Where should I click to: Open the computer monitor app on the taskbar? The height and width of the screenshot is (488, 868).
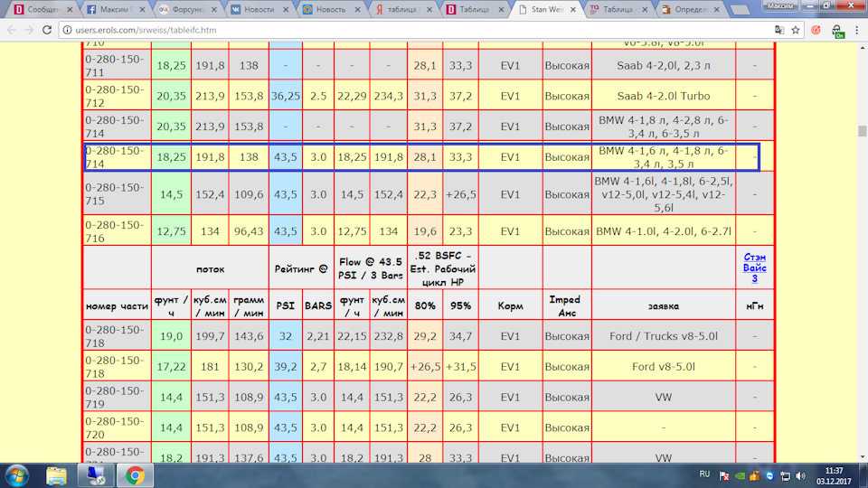(x=96, y=476)
